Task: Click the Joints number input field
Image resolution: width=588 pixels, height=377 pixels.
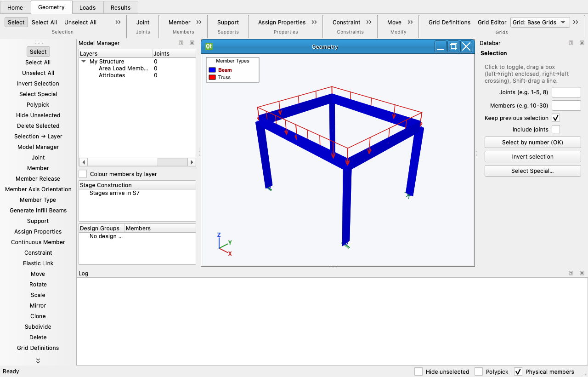Action: click(x=566, y=92)
